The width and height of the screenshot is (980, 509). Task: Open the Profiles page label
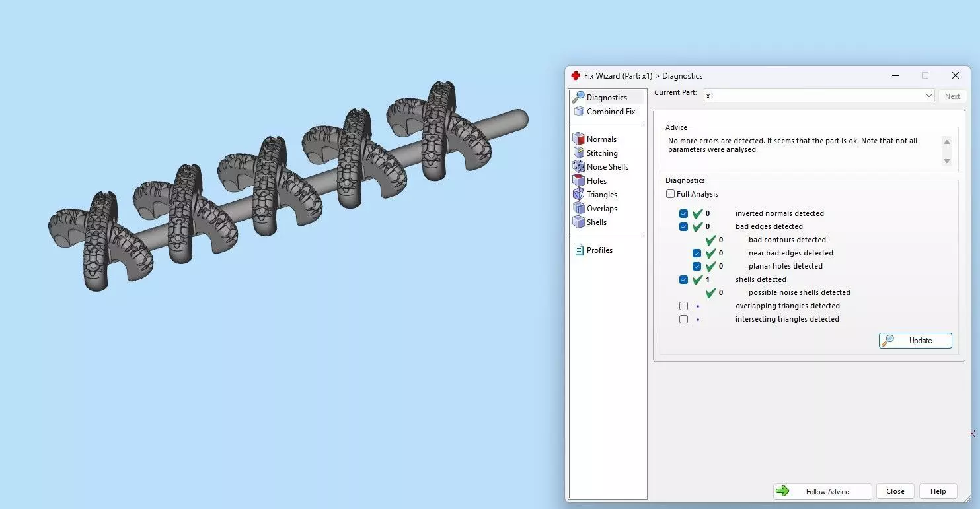click(x=599, y=250)
